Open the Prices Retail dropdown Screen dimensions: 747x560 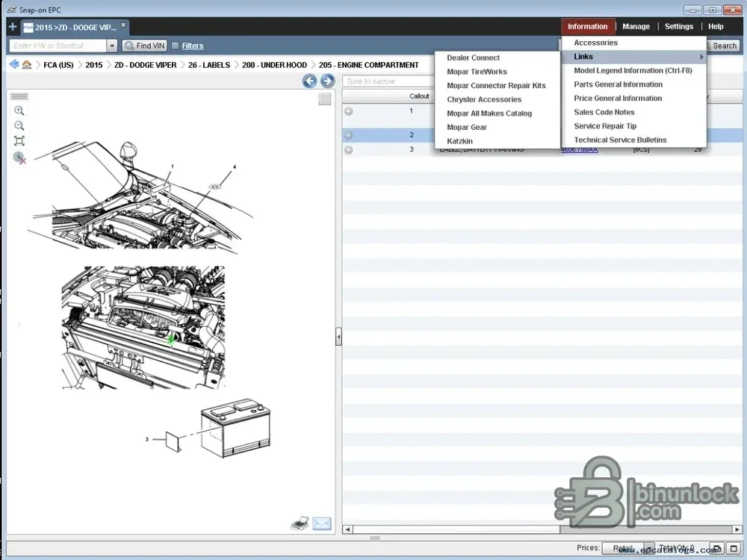[628, 548]
